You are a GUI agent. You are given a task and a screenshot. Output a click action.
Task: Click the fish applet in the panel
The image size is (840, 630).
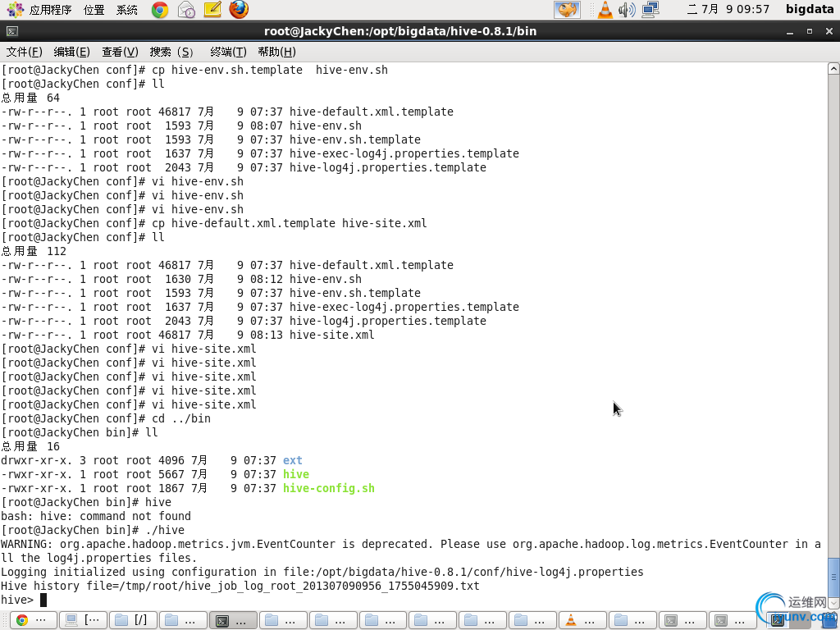click(567, 10)
